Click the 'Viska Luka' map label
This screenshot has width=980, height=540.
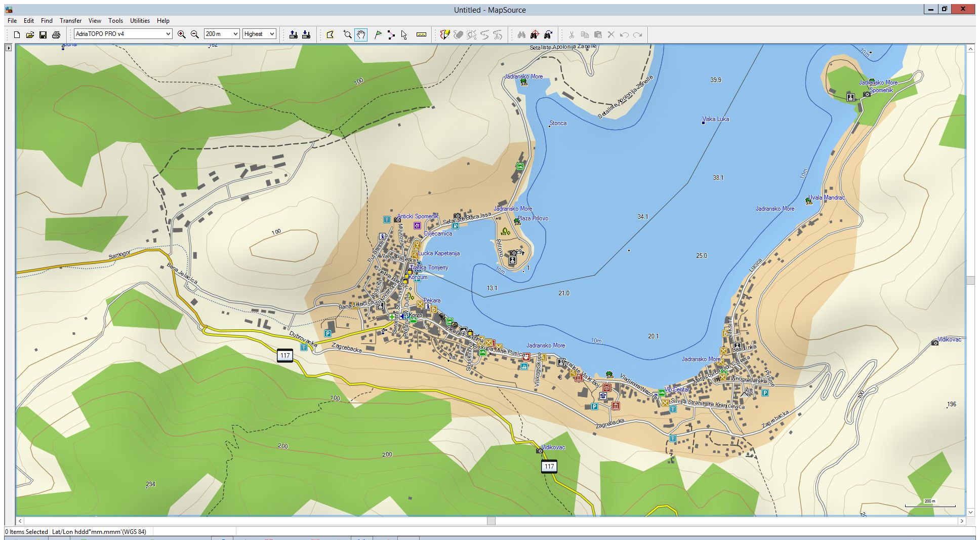click(x=716, y=119)
